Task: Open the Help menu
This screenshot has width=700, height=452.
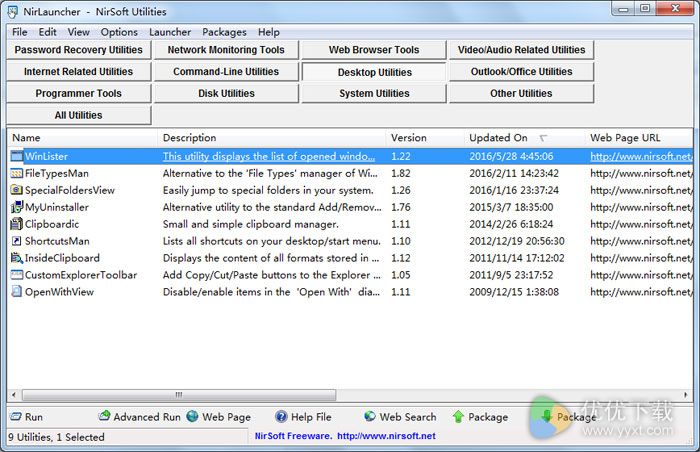Action: pyautogui.click(x=269, y=32)
